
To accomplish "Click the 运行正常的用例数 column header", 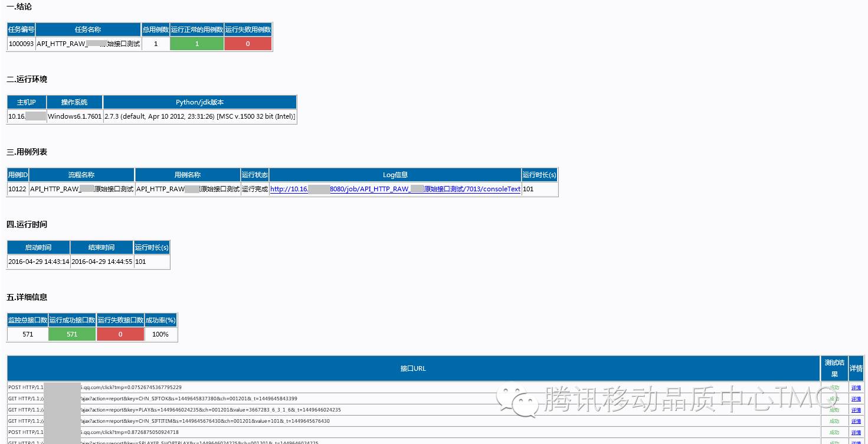I will (197, 30).
